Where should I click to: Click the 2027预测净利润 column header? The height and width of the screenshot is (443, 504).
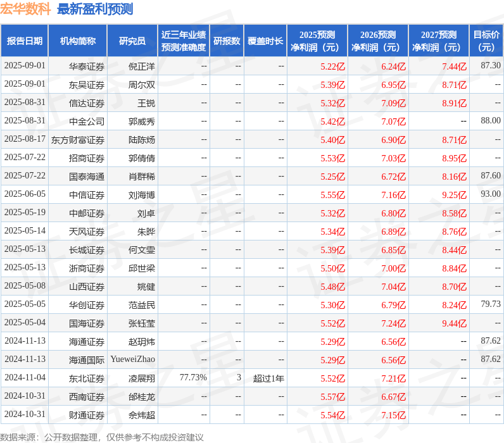pyautogui.click(x=439, y=41)
